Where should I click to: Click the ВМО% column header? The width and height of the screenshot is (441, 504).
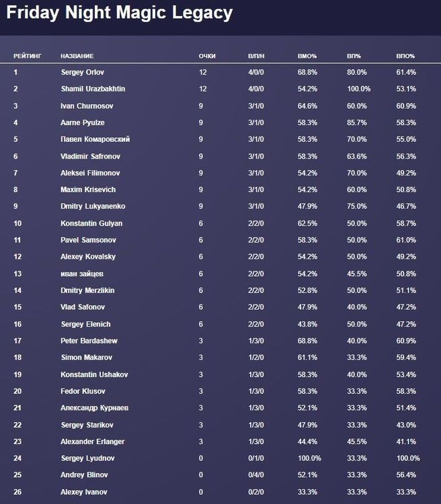(x=307, y=56)
